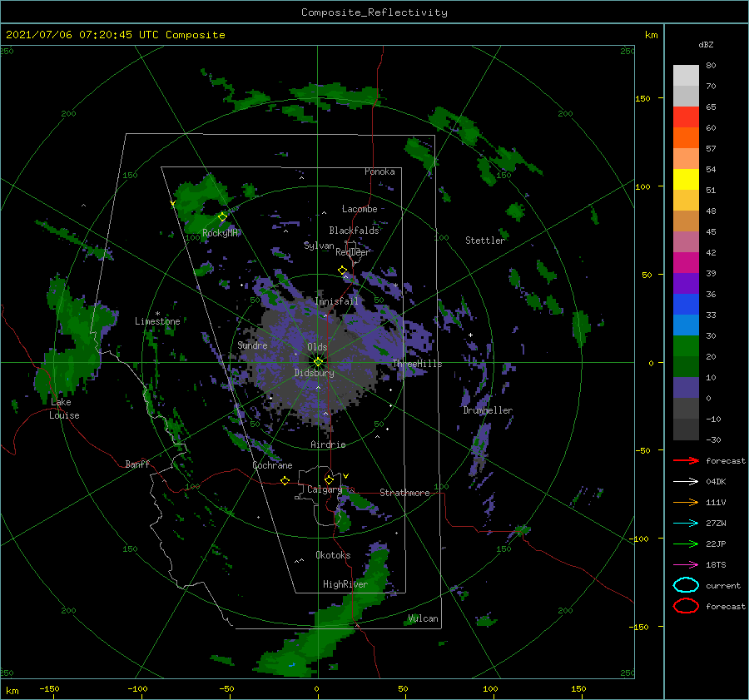Click the orange 111V arrow in legend
This screenshot has height=700, width=749.
click(x=686, y=502)
